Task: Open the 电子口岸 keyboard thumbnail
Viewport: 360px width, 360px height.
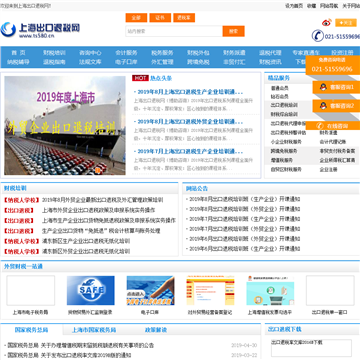Action: (x=150, y=290)
